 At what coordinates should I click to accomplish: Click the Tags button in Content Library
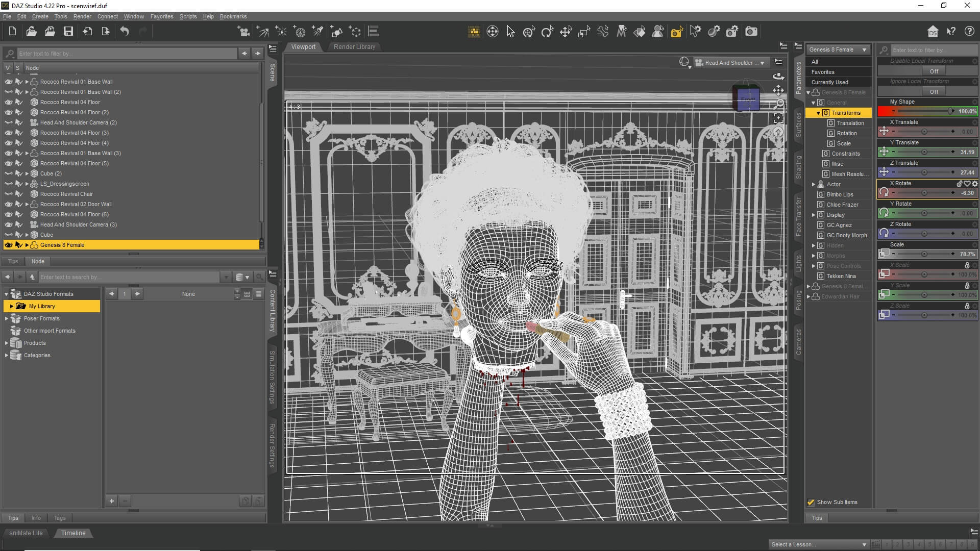60,518
